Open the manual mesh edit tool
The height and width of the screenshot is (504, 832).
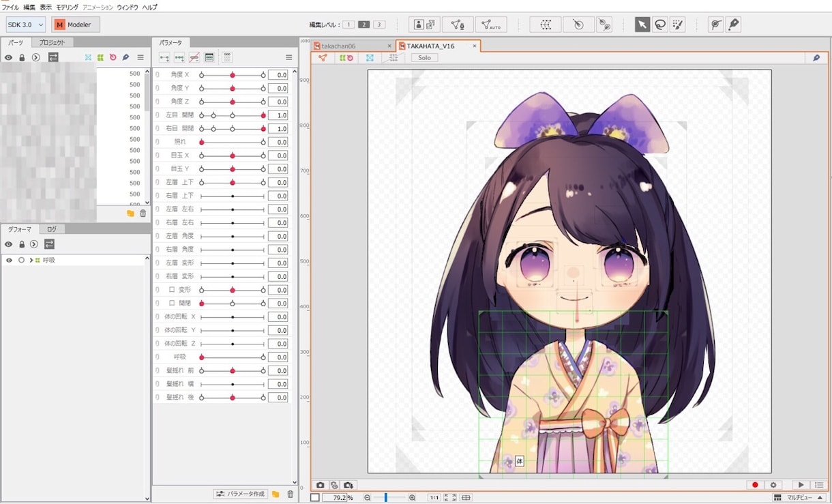pos(458,25)
